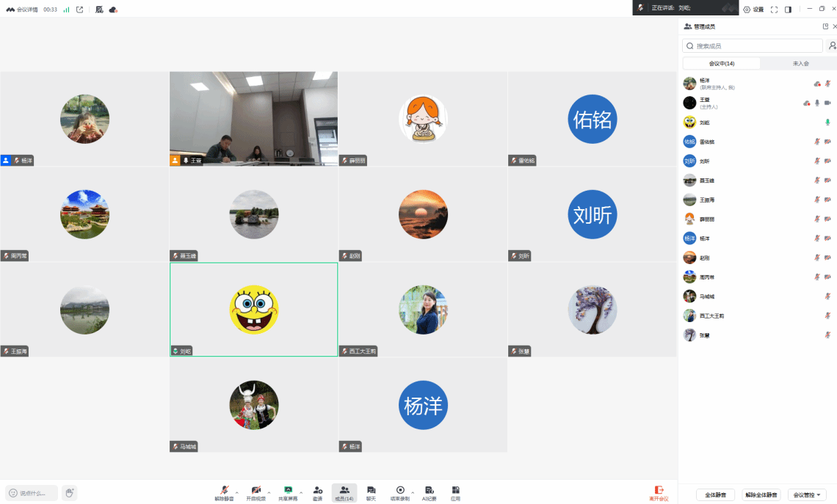Toggle 刘屹's green microphone in member list
The image size is (837, 504).
tap(827, 123)
